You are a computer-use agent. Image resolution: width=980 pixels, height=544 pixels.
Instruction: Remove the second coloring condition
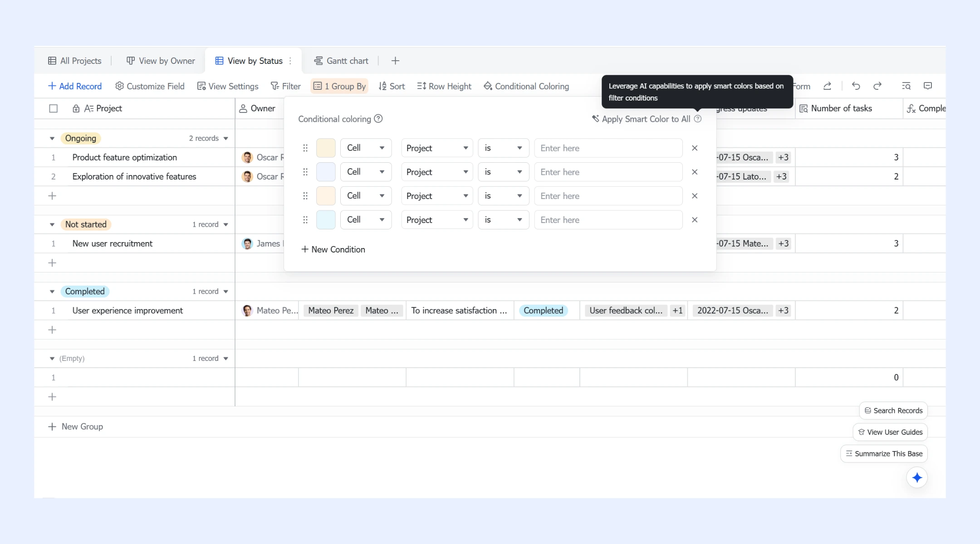tap(695, 172)
